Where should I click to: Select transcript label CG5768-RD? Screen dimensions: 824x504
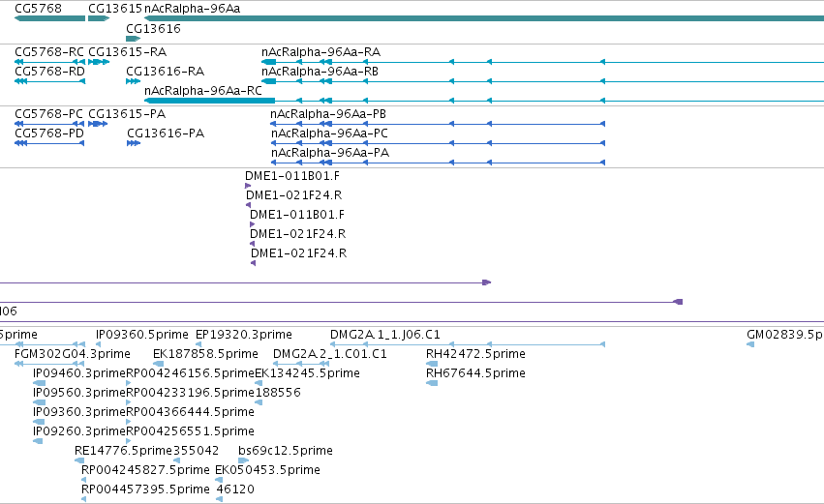point(50,72)
